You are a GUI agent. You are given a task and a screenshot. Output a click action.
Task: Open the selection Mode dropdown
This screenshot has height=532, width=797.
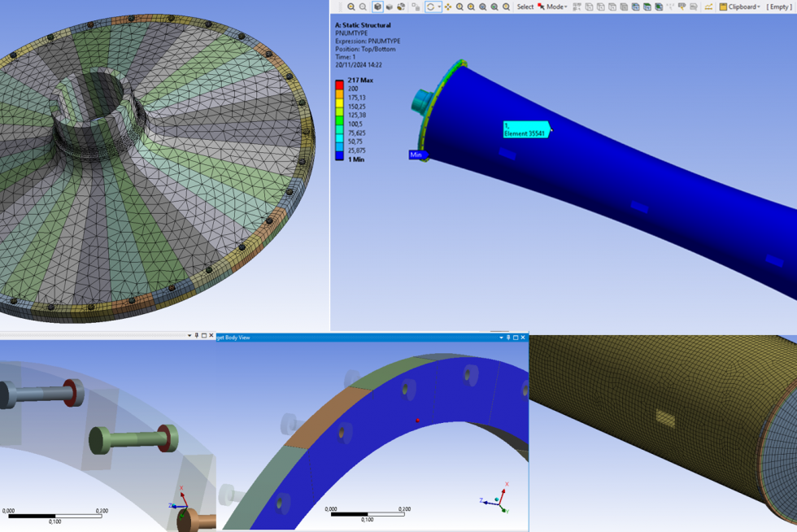(552, 7)
